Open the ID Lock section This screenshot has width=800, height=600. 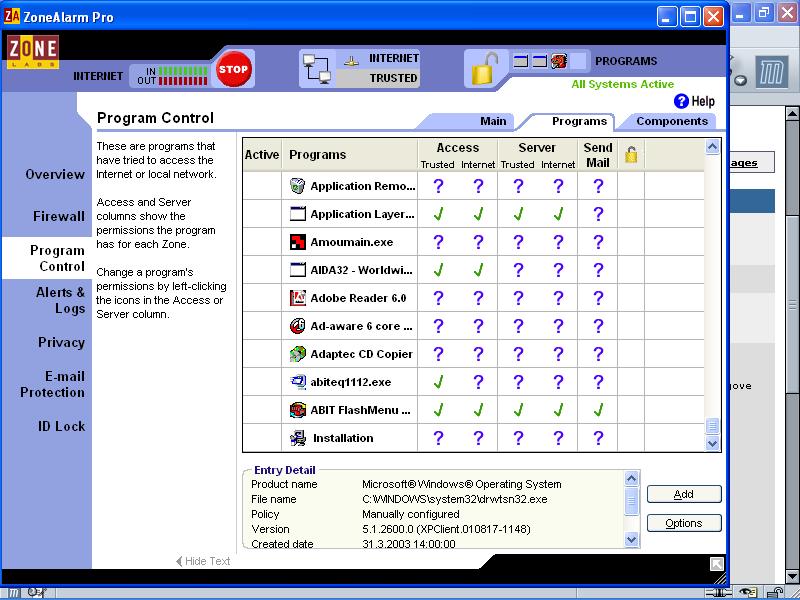tap(61, 426)
